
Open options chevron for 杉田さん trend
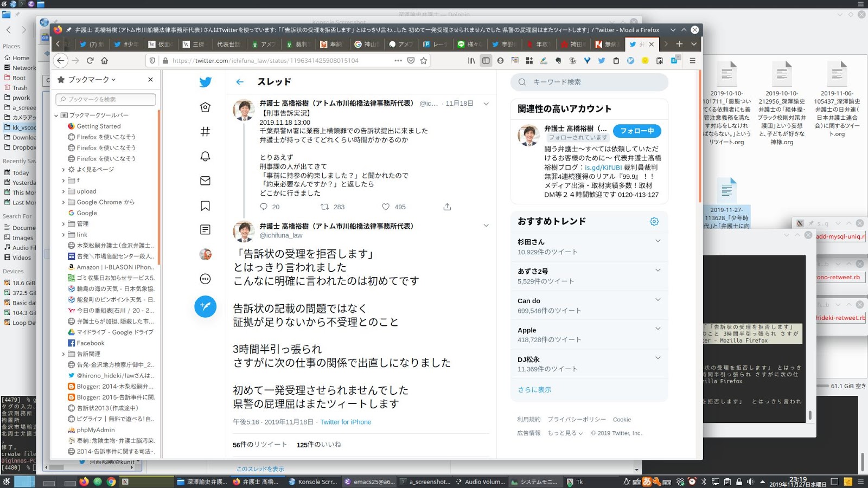coord(658,241)
